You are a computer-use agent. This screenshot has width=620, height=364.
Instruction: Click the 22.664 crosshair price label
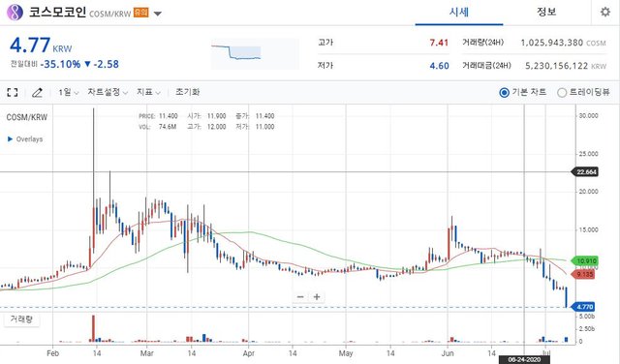[585, 172]
